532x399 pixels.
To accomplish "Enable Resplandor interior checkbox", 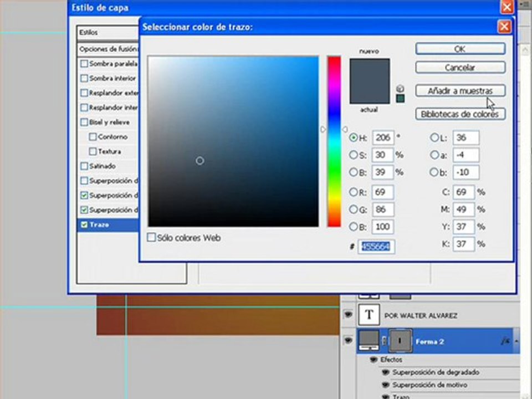I will click(x=84, y=108).
